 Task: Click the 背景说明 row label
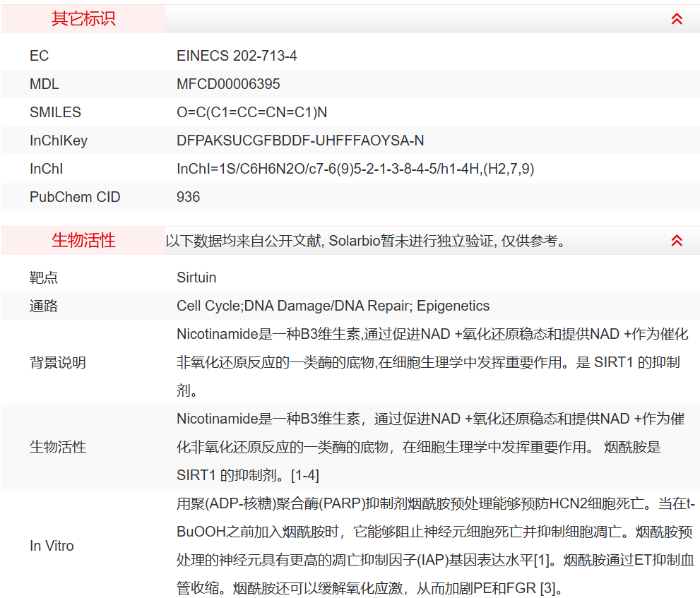coord(58,362)
